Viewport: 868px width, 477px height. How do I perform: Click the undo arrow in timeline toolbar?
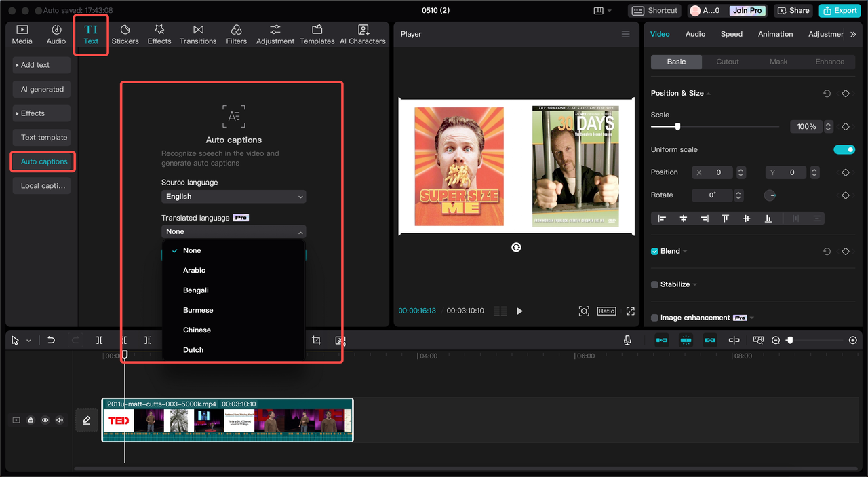tap(51, 340)
